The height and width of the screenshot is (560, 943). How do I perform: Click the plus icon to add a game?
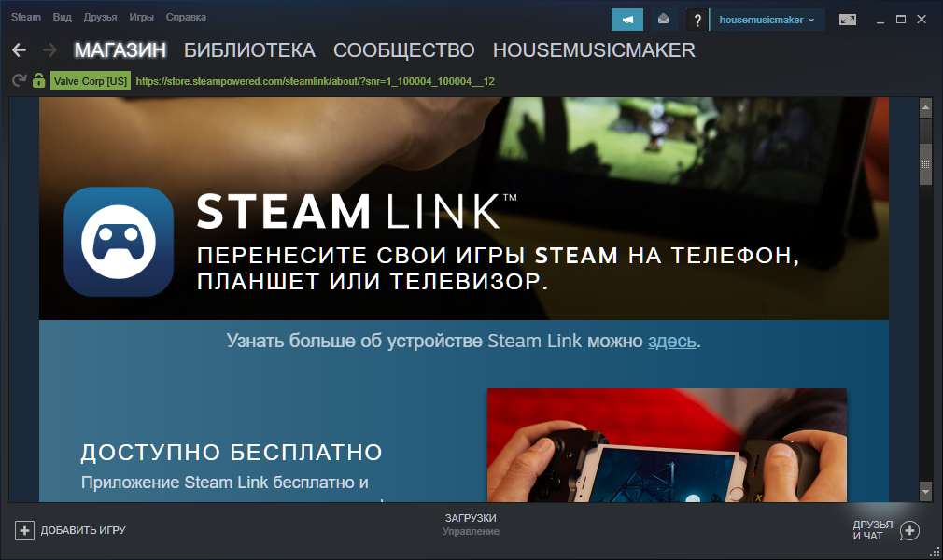(x=24, y=530)
